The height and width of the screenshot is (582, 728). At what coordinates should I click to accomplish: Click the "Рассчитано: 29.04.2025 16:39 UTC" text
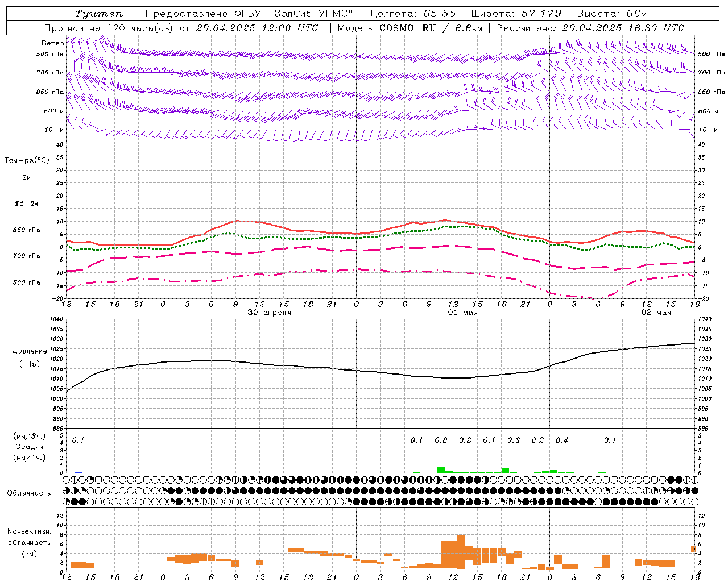pos(590,28)
